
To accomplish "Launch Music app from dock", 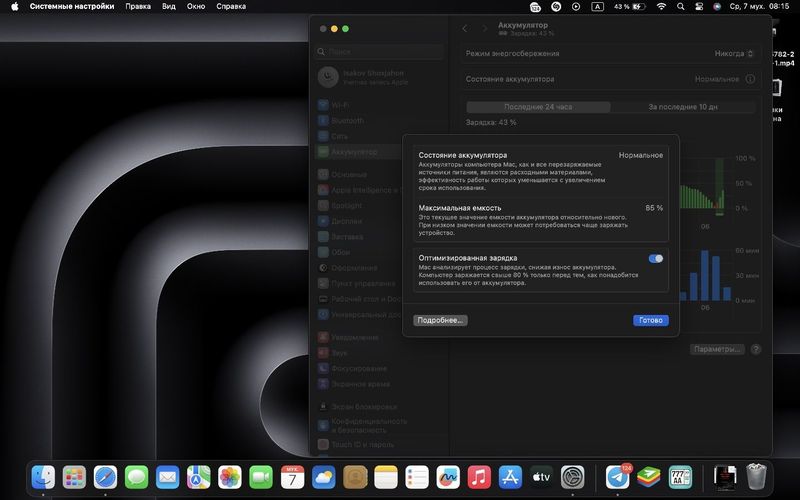I will coord(479,478).
